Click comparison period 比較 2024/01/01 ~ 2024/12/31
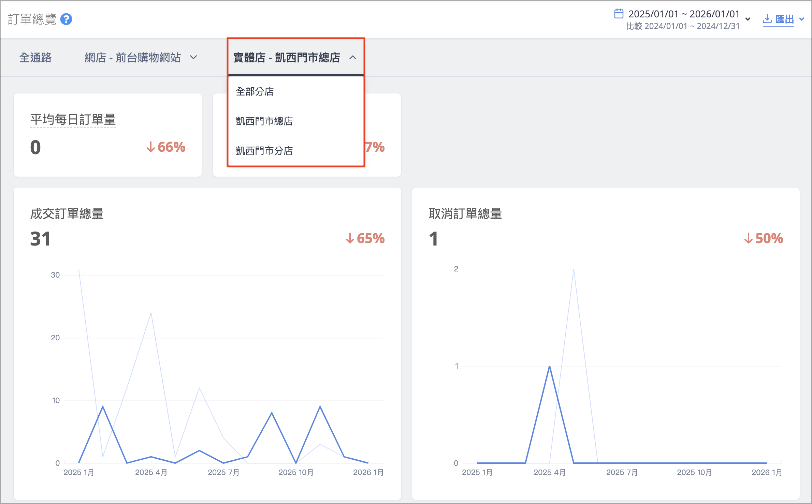This screenshot has width=812, height=504. [683, 26]
